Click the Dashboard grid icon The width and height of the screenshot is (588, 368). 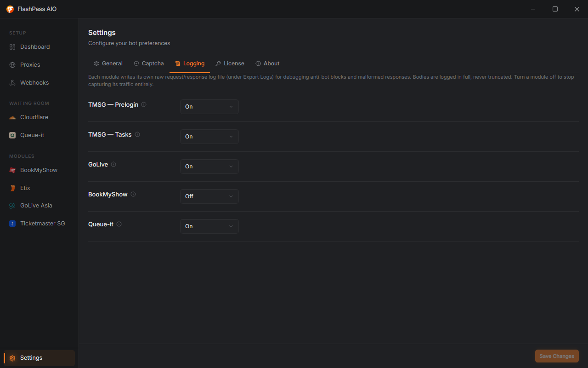pyautogui.click(x=12, y=47)
